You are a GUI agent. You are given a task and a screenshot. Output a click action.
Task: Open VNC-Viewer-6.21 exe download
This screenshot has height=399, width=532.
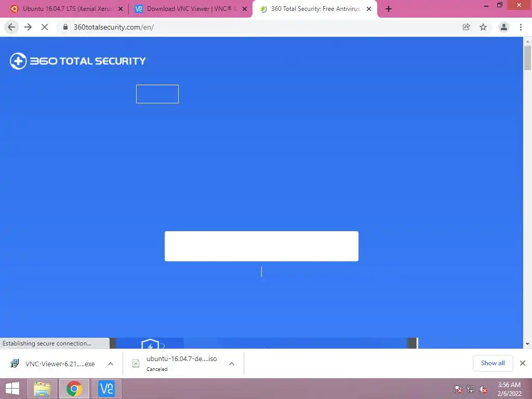click(x=60, y=364)
